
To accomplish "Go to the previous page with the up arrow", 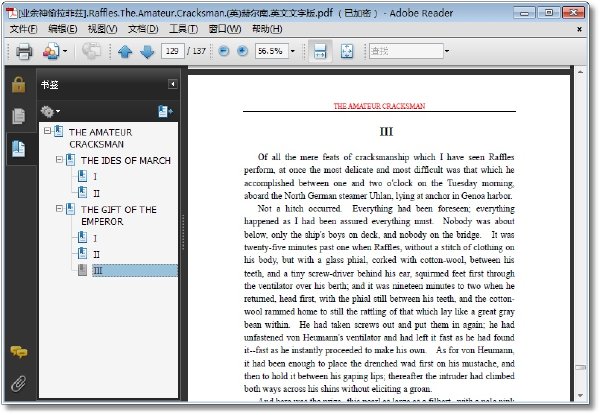I will pyautogui.click(x=125, y=51).
